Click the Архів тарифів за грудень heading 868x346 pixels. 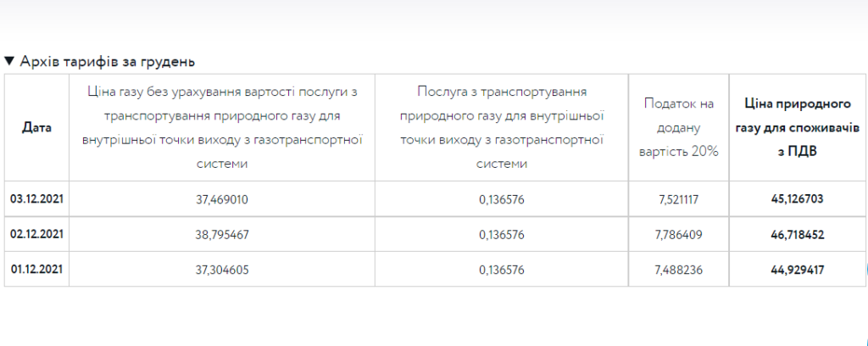click(x=108, y=61)
